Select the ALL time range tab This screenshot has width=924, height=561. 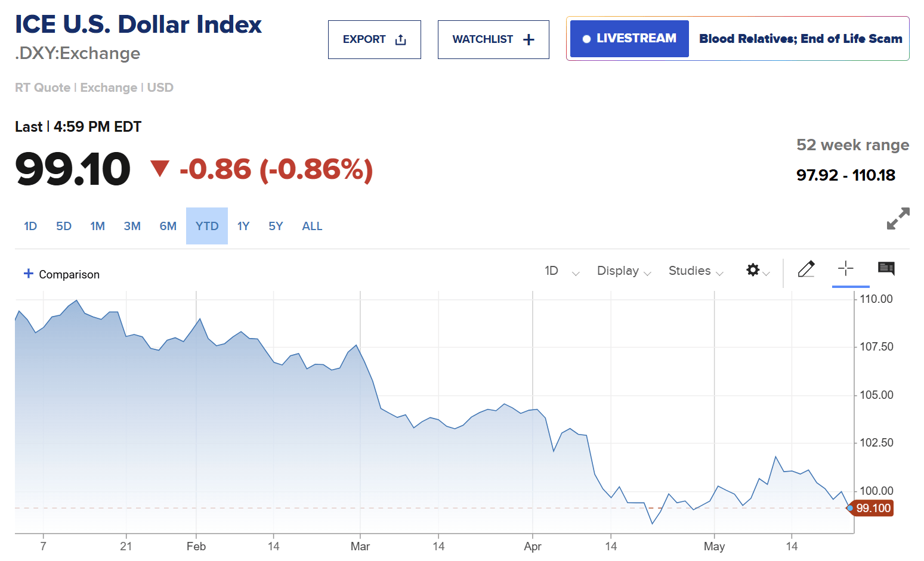click(x=312, y=227)
